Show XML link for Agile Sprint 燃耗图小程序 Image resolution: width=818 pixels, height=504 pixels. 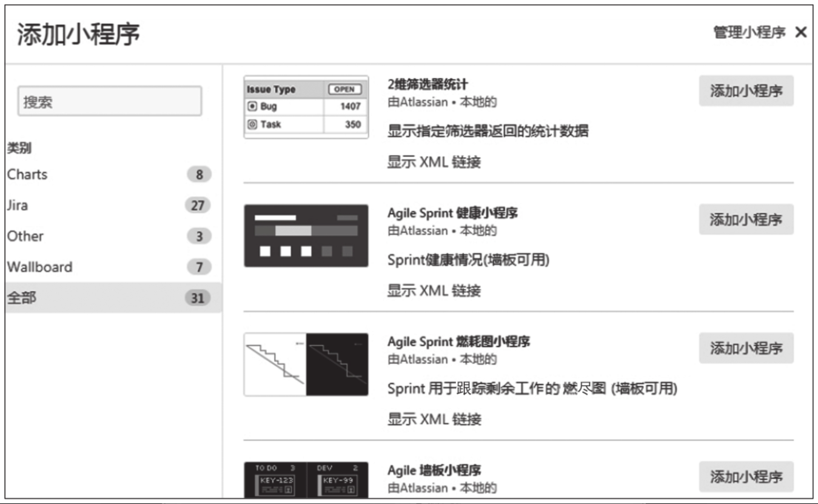tap(434, 419)
